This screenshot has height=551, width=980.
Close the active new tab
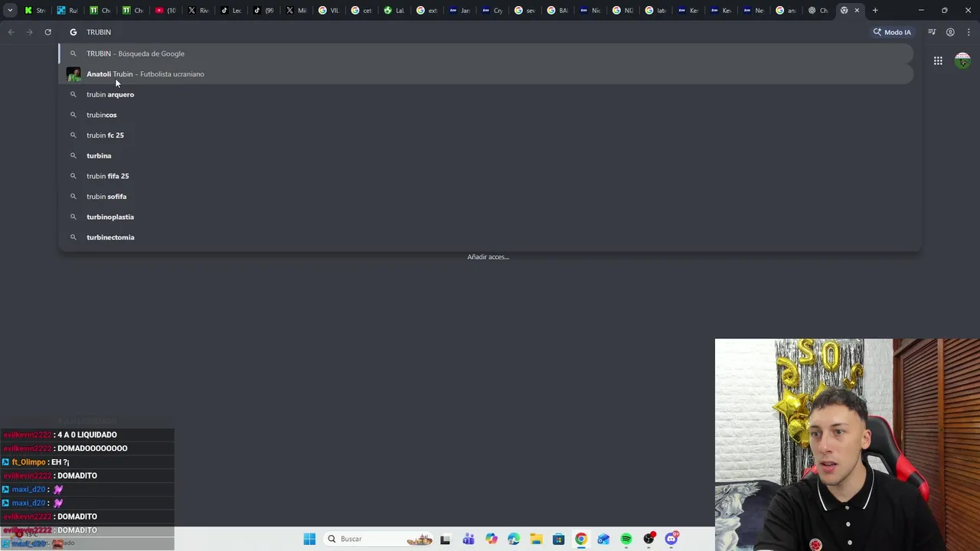857,10
